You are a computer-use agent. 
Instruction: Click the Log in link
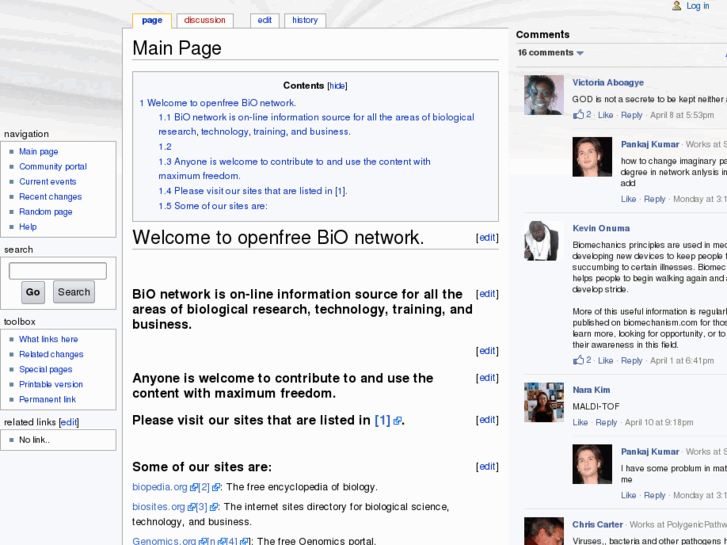pyautogui.click(x=697, y=6)
